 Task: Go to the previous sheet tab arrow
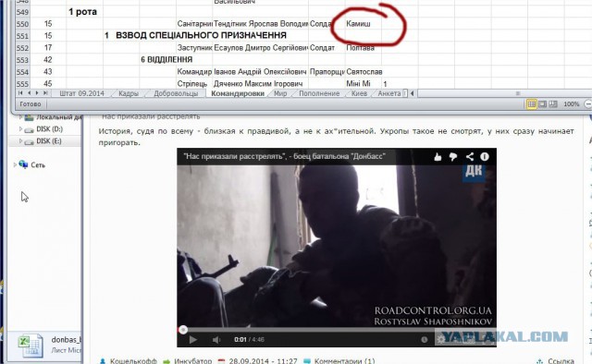pos(29,93)
